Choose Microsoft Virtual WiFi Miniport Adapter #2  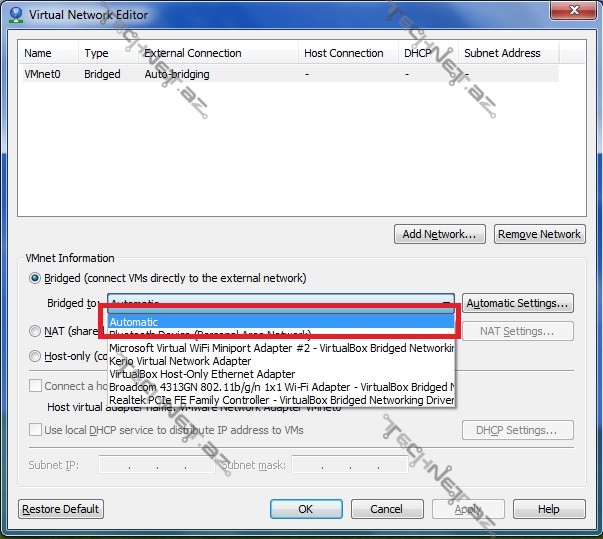tap(281, 348)
